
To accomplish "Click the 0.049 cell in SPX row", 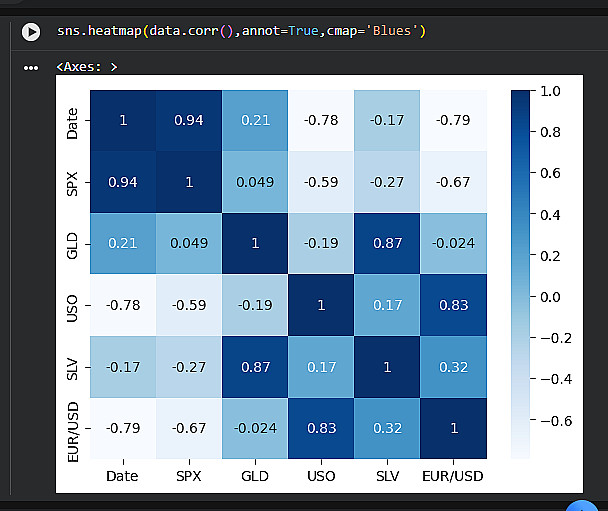I will click(x=255, y=182).
